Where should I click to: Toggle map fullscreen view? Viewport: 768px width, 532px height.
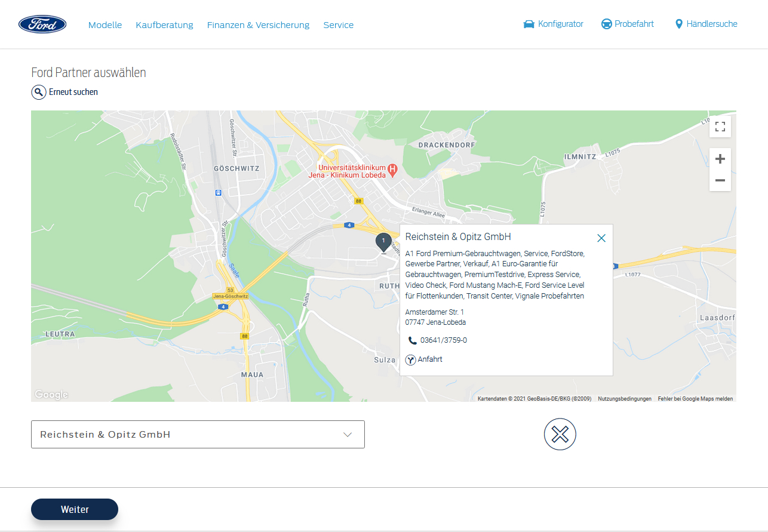pos(720,127)
